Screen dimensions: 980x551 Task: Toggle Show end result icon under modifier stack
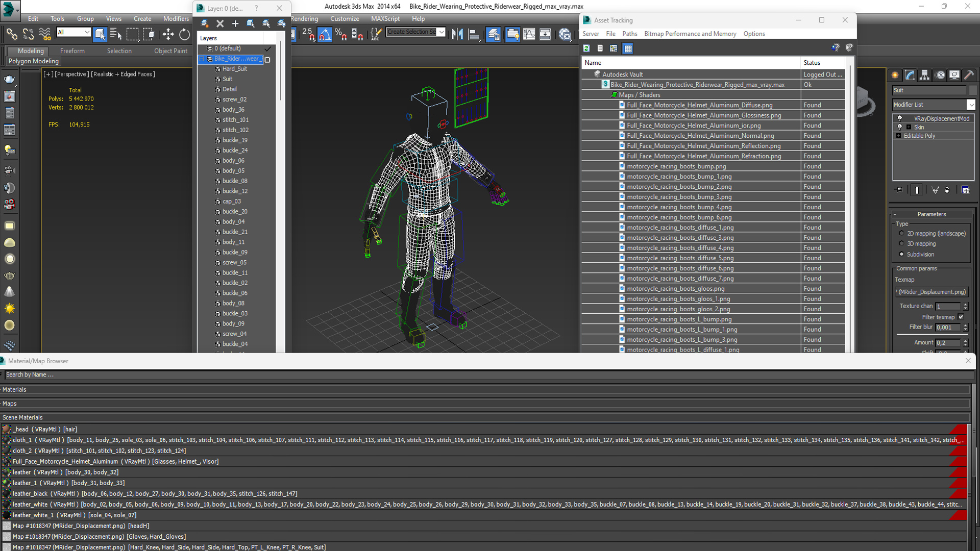point(917,190)
